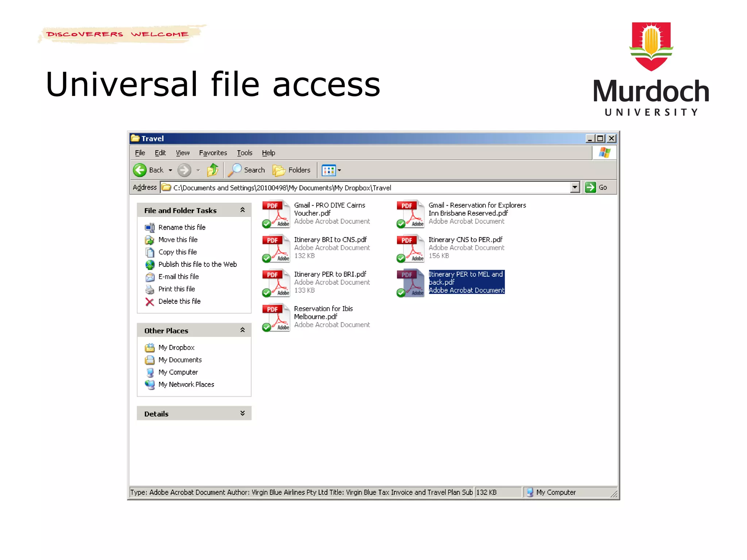Click the My Network Places icon
The width and height of the screenshot is (747, 560).
150,385
